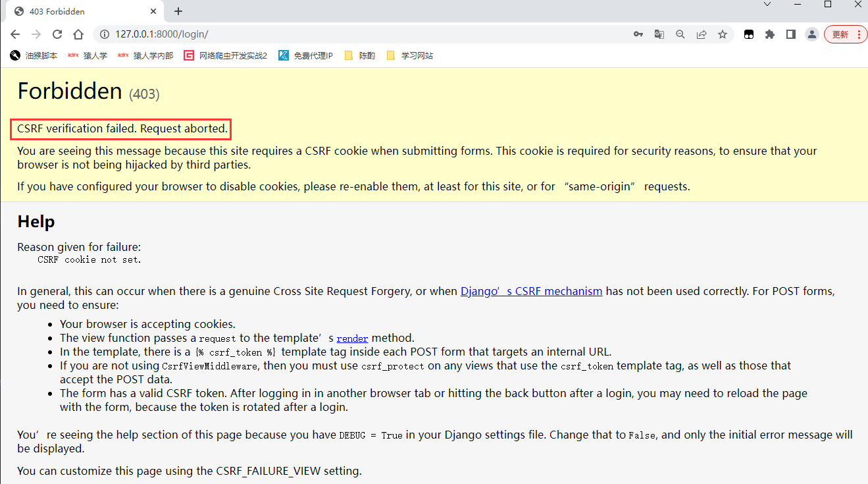
Task: View site information icon beside URL
Action: click(105, 34)
